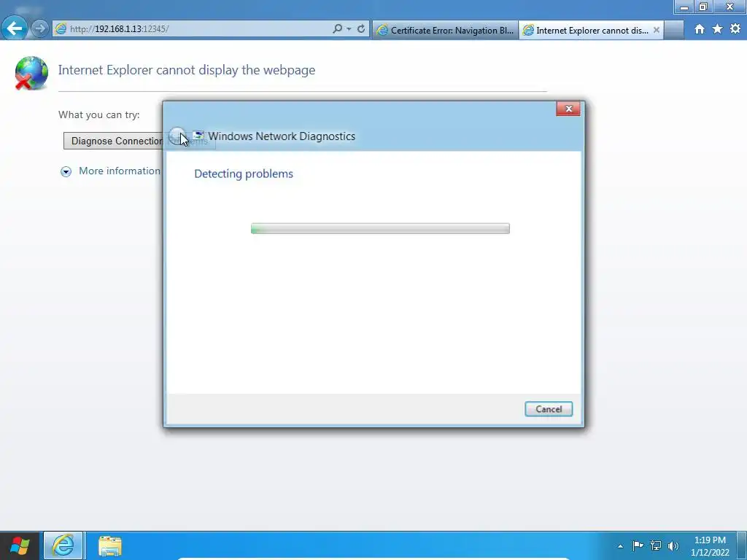Go back using the browser Back arrow

click(x=15, y=28)
